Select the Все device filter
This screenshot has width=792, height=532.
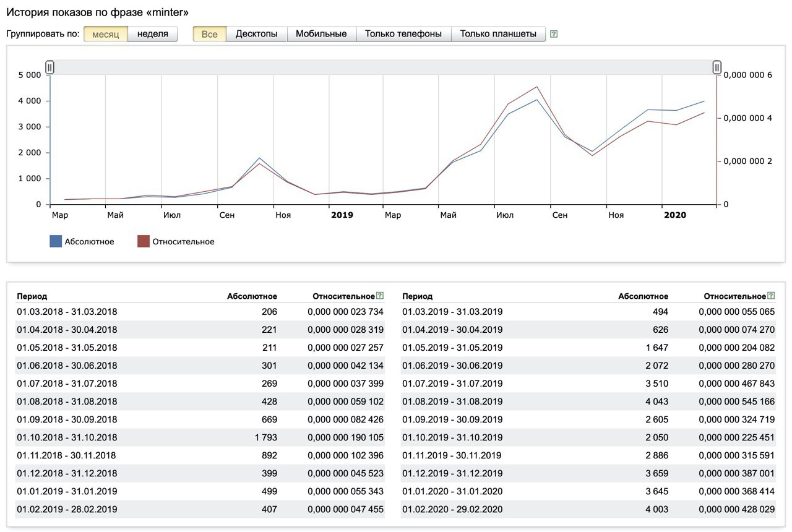click(210, 34)
